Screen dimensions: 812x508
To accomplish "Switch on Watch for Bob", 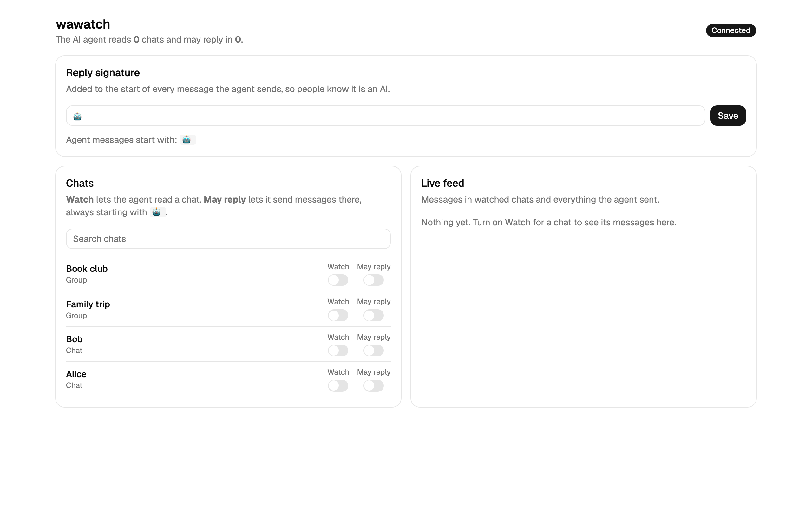I will click(x=338, y=351).
